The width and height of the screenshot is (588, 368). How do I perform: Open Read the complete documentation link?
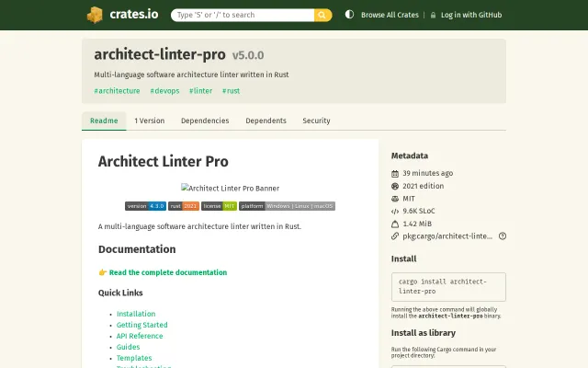pyautogui.click(x=168, y=272)
